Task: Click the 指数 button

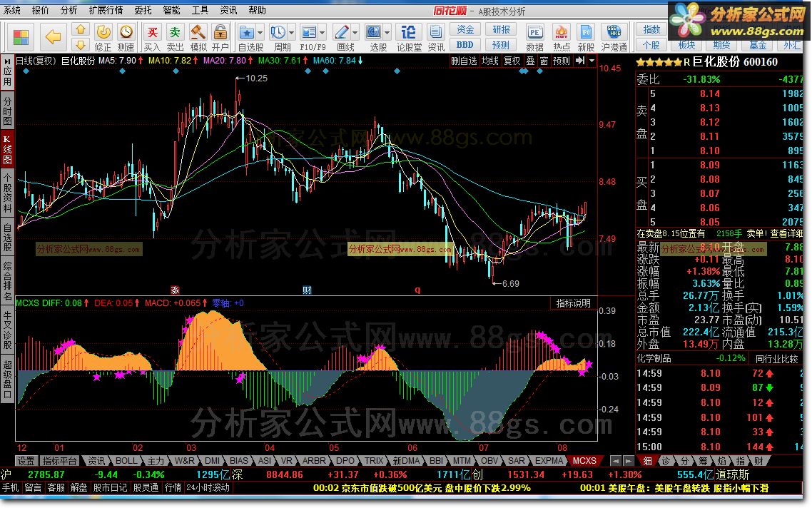Action: coord(651,29)
